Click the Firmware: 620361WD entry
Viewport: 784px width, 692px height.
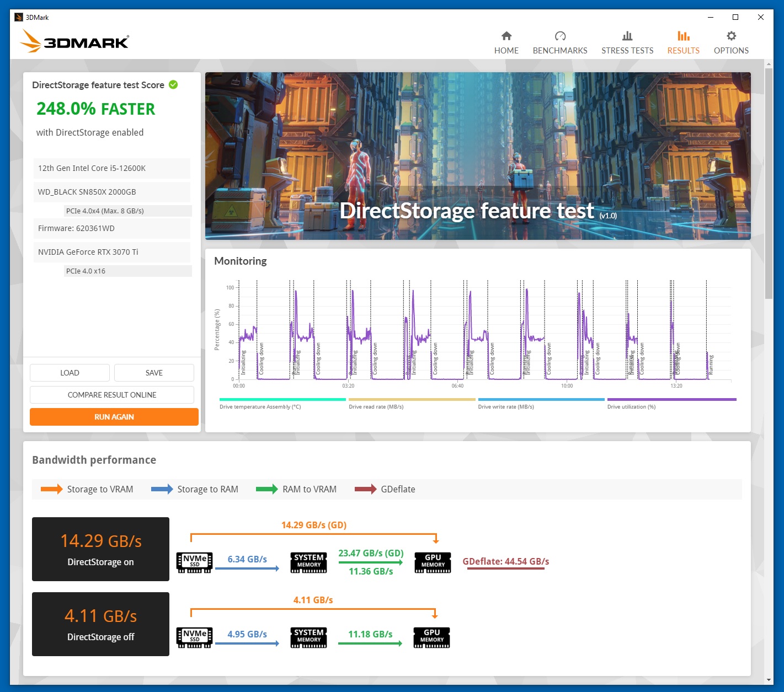point(112,228)
